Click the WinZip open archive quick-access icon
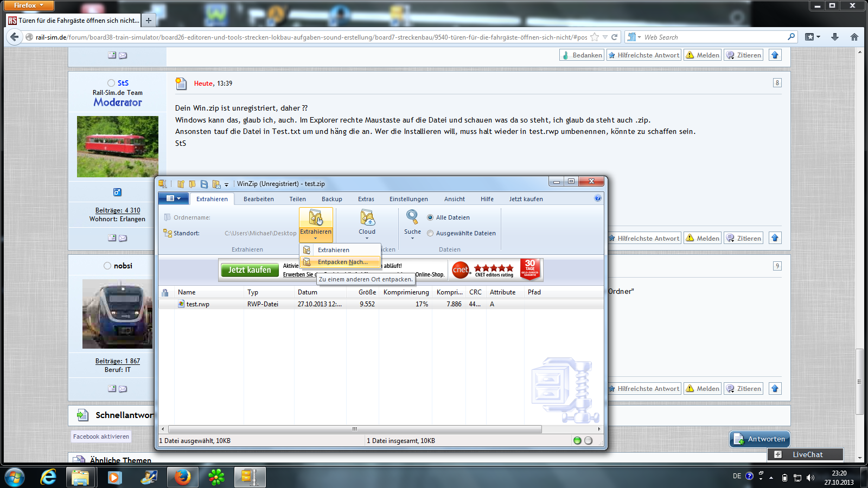Screen dimensions: 868x488 (192, 184)
